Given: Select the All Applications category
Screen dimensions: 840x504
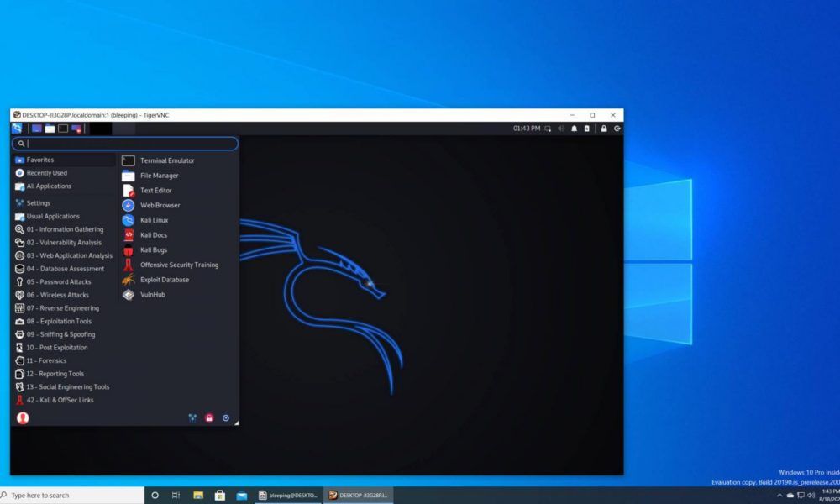Looking at the screenshot, I should 65,186.
